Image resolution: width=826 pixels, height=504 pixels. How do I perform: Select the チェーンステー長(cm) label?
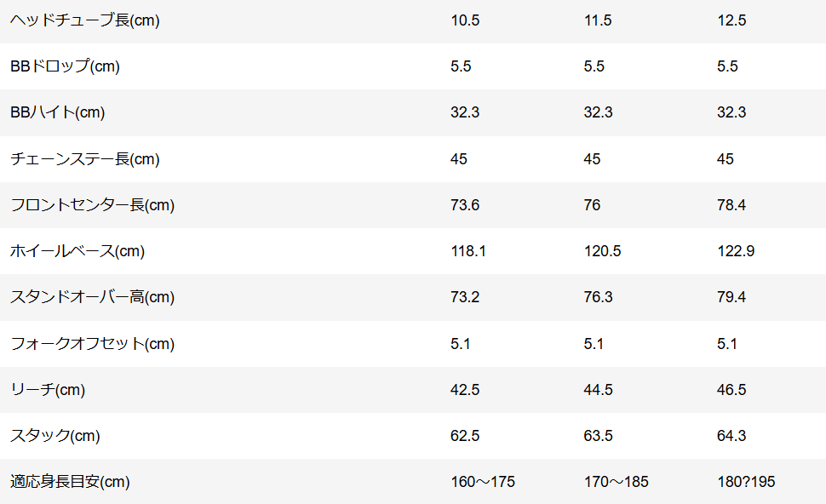[85, 159]
